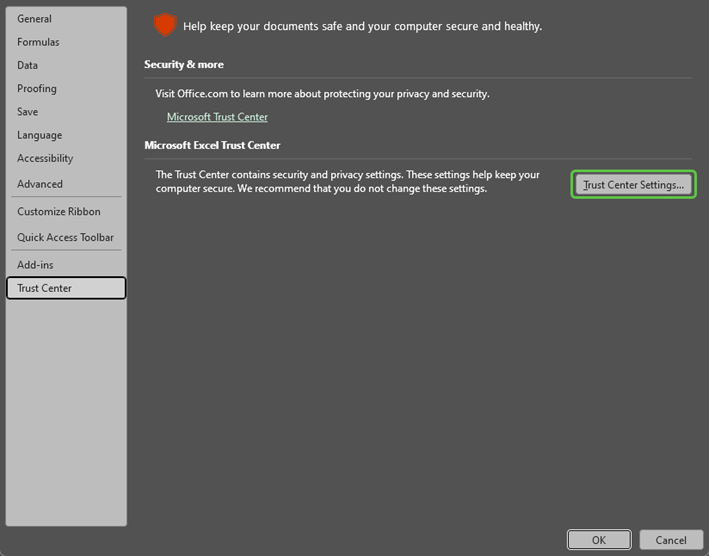Image resolution: width=709 pixels, height=556 pixels.
Task: Click the 'Help keep your documents safe' text
Action: [362, 26]
